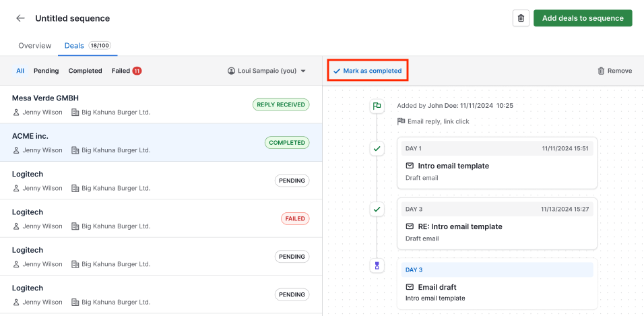Show Failed deals filter
This screenshot has height=316, width=644.
click(126, 71)
